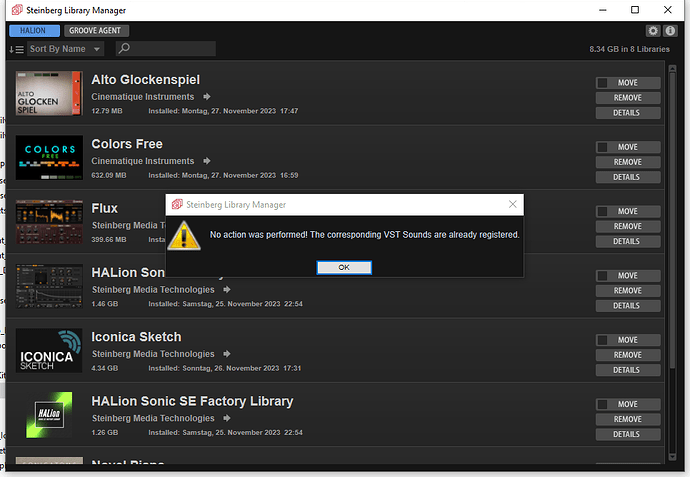Screen dimensions: 690x477
Task: Show details for the 1.46 GB HALion library
Action: [x=628, y=305]
